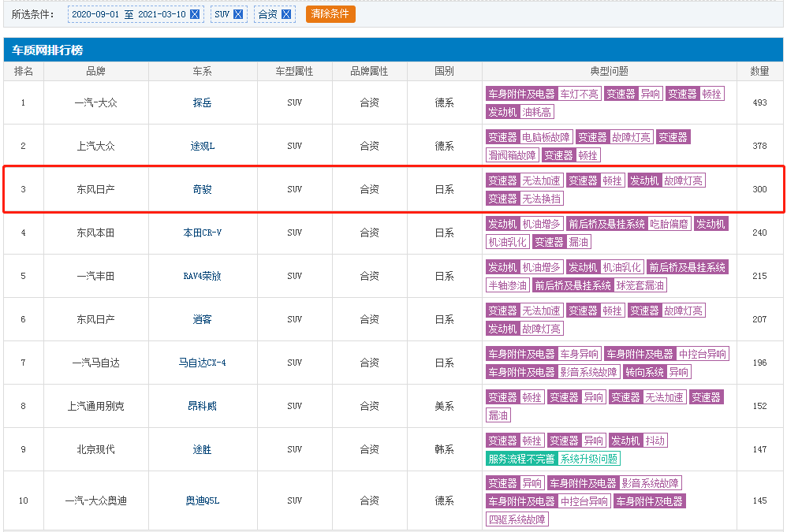Click the orange 清除条件 button

tap(330, 14)
